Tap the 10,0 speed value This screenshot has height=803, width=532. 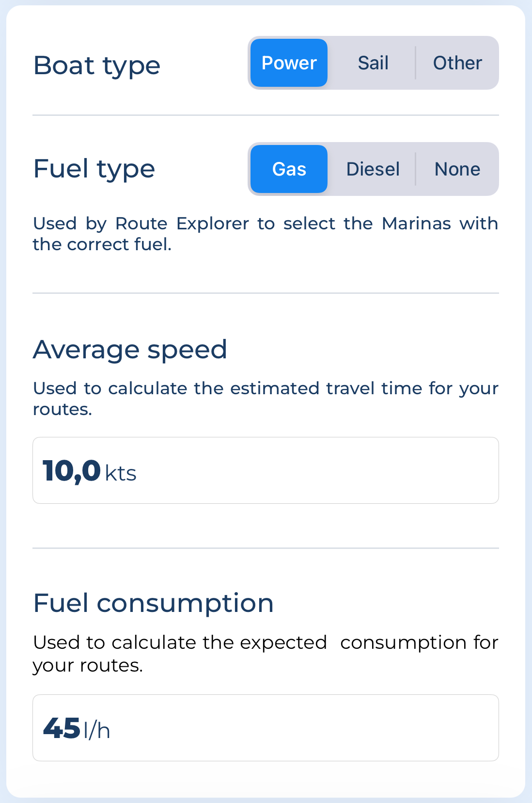click(72, 471)
